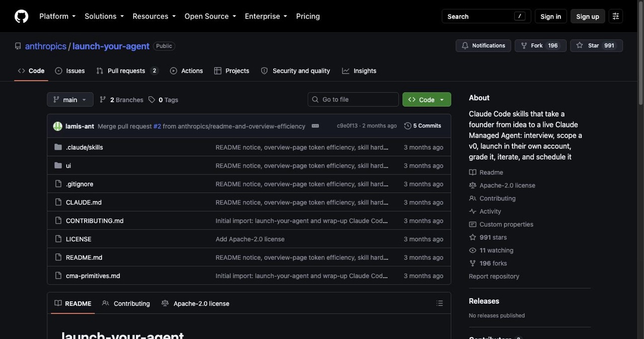Screen dimensions: 644x339
Task: Click the fork icon beside 196 forks
Action: pyautogui.click(x=472, y=263)
